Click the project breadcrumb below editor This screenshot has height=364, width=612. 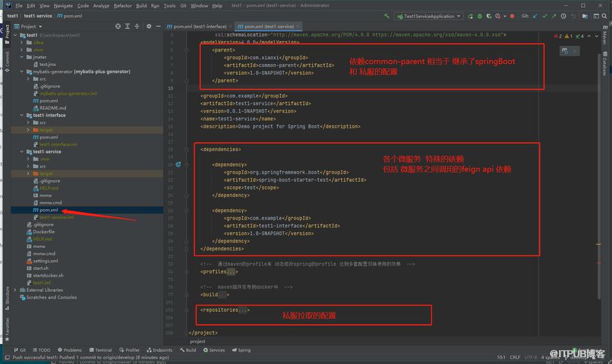click(x=197, y=341)
